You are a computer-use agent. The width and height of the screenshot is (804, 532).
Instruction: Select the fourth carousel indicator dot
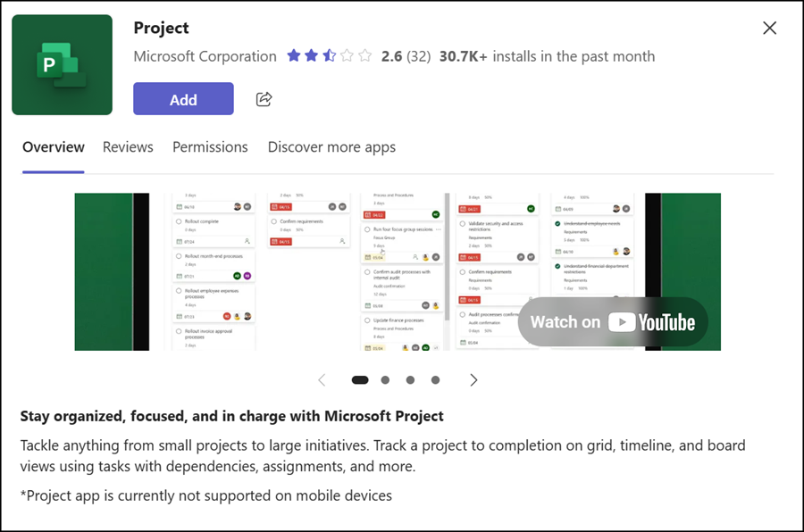(435, 379)
